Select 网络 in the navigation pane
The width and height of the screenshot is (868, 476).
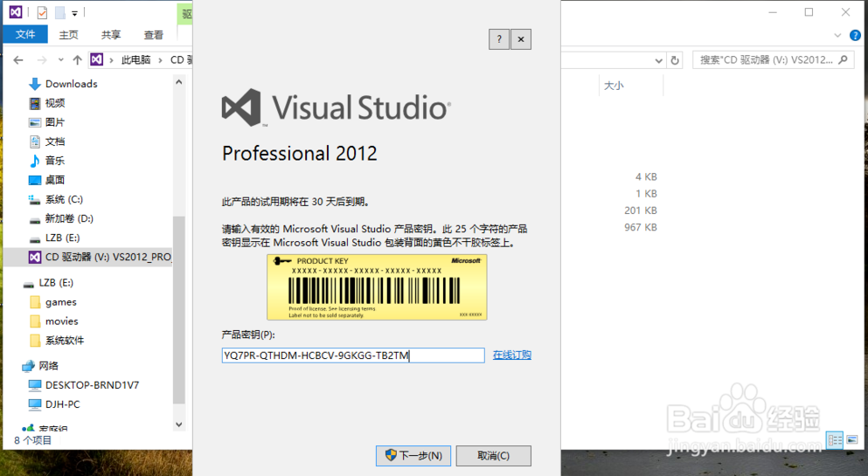coord(48,365)
